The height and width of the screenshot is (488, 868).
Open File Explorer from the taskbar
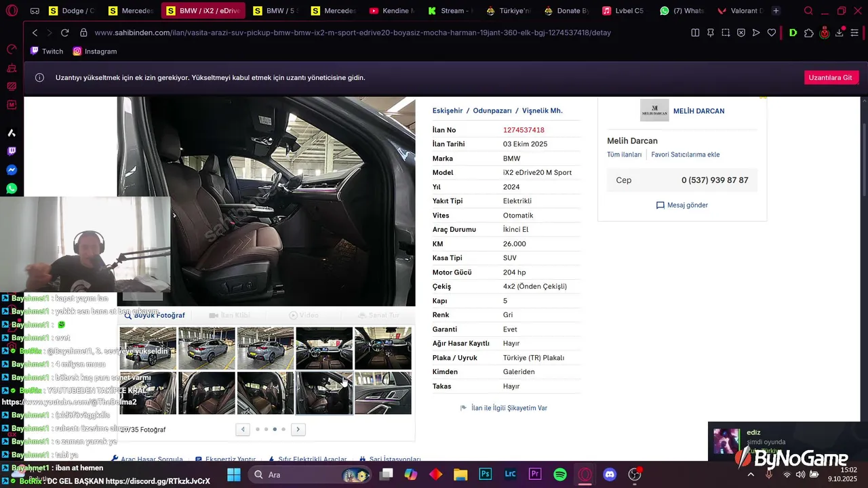tap(460, 474)
